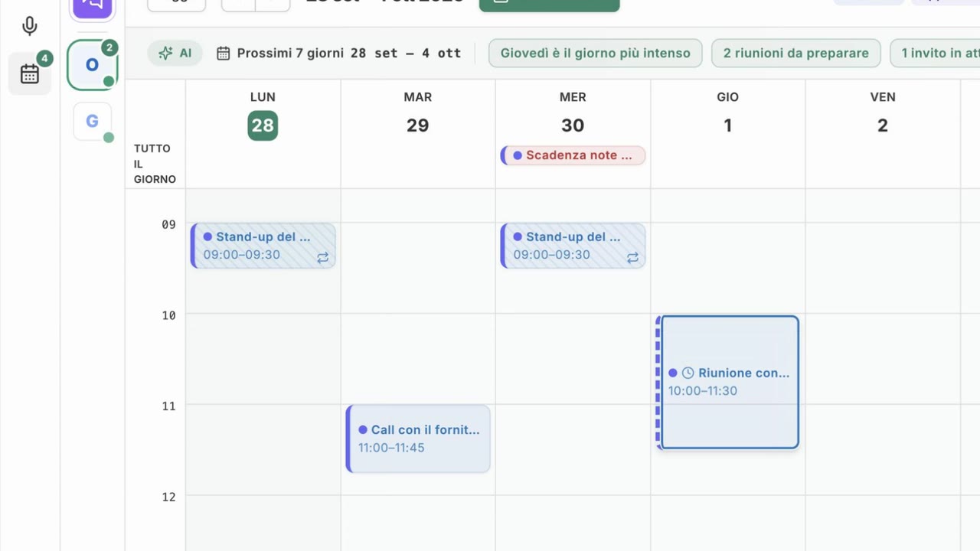
Task: Click the "MER" weekday header
Action: click(x=573, y=97)
